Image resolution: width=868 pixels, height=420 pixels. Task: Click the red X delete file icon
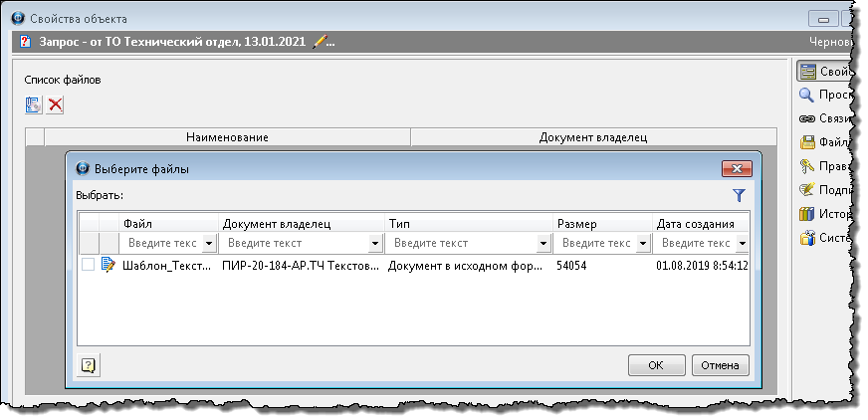[56, 105]
